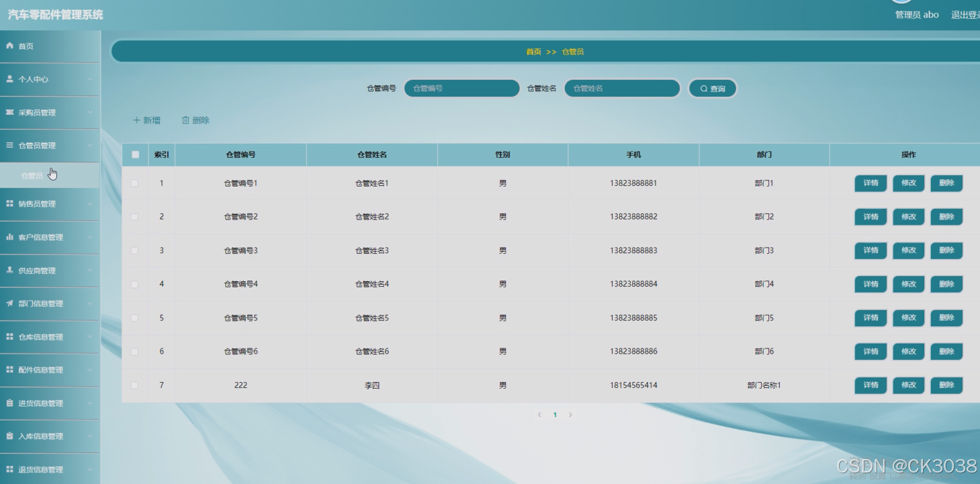Click the 仓管编号 search input field

pyautogui.click(x=461, y=87)
